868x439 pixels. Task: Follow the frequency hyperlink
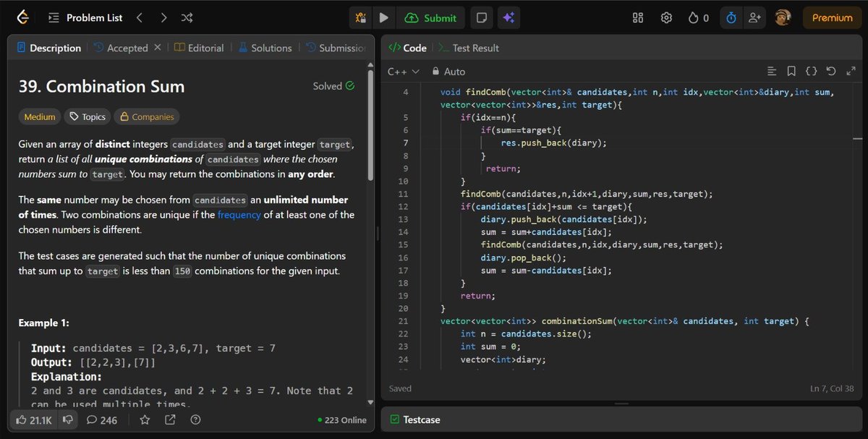click(239, 215)
